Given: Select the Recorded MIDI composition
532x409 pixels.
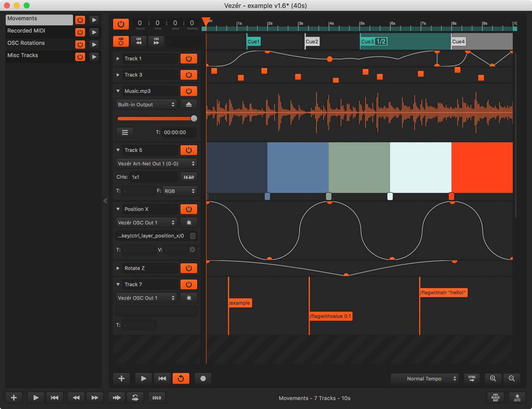Looking at the screenshot, I should point(36,31).
